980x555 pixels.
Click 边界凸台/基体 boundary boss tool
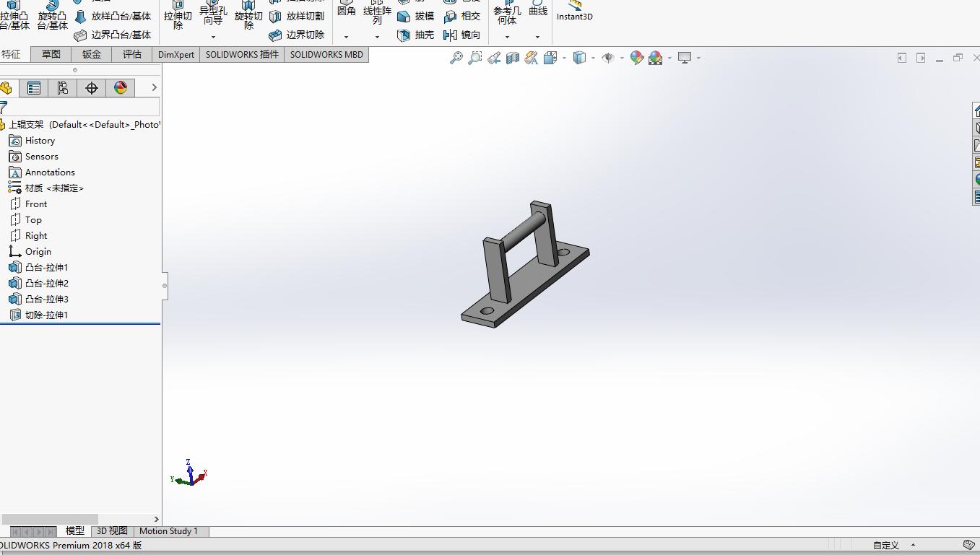pos(113,35)
